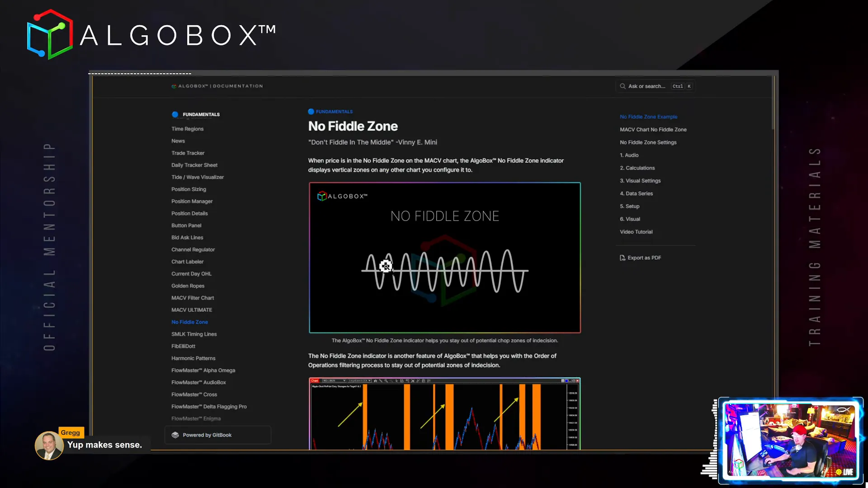Open Bid Ask Lines page
The height and width of the screenshot is (488, 868).
(x=187, y=238)
